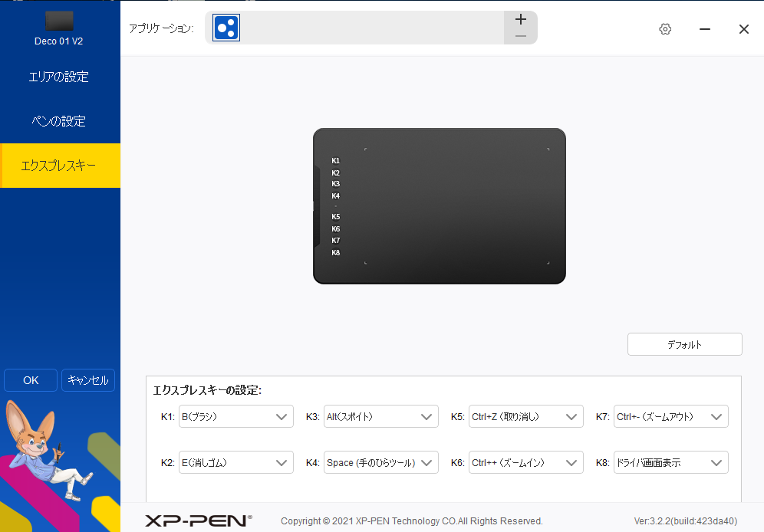Select the Deco 01 V2 device icon
Viewport: 764px width, 532px height.
coord(59,21)
